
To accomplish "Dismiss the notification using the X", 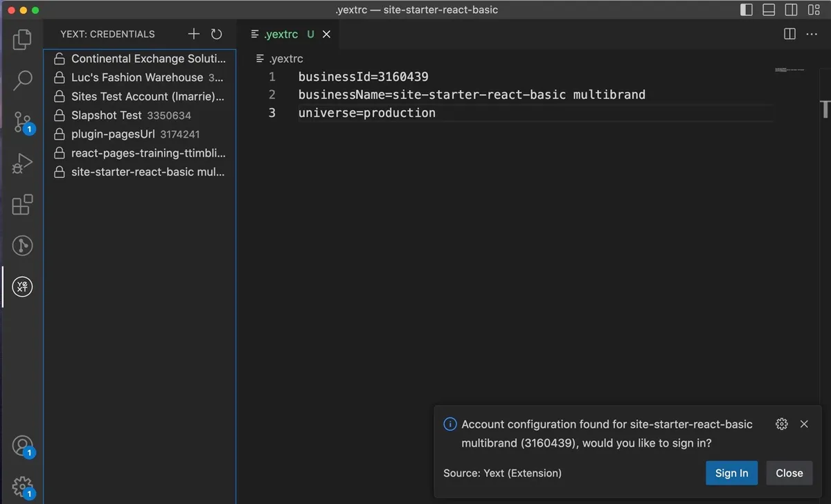I will 804,424.
